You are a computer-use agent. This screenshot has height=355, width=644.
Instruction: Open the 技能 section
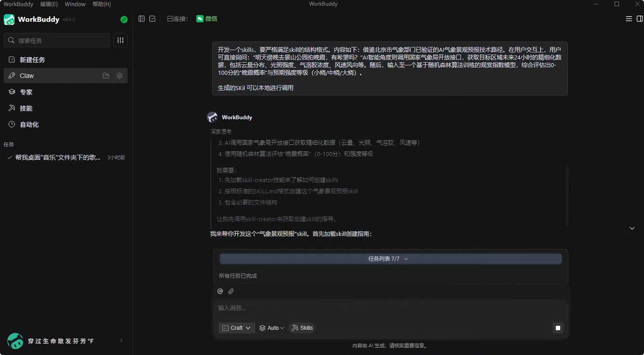click(65, 108)
